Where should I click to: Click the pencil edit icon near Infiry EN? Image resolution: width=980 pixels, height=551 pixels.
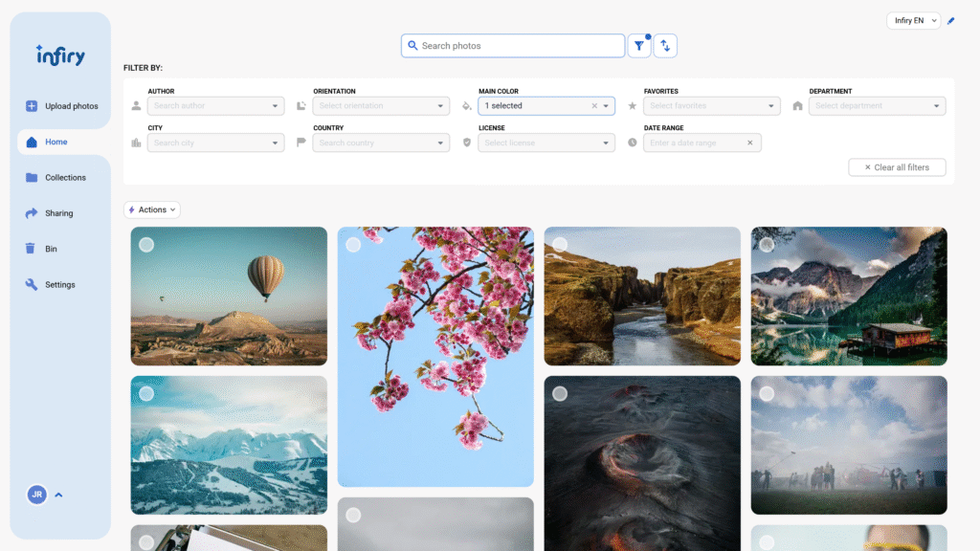pos(950,21)
